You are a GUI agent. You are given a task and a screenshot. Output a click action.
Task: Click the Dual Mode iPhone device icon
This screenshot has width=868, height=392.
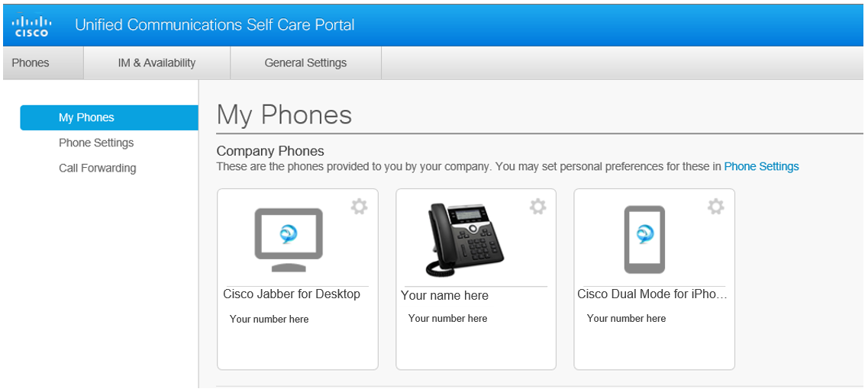[x=645, y=239]
